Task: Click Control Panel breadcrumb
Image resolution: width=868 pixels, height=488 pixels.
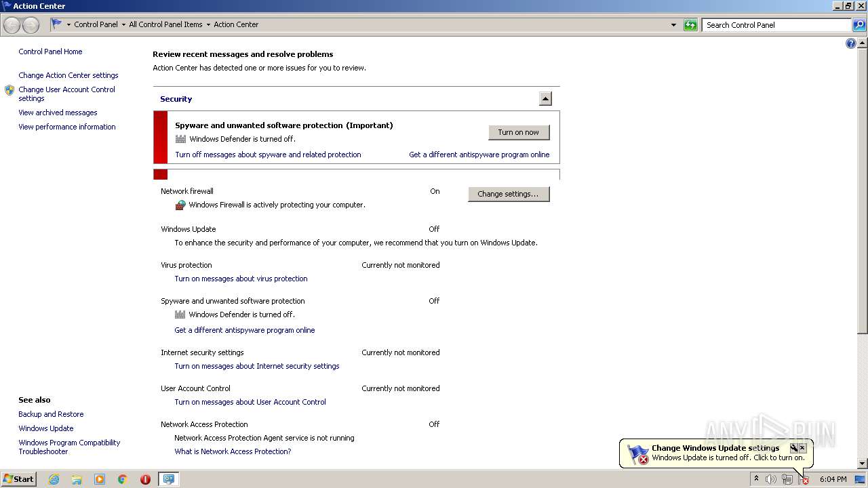Action: click(96, 24)
